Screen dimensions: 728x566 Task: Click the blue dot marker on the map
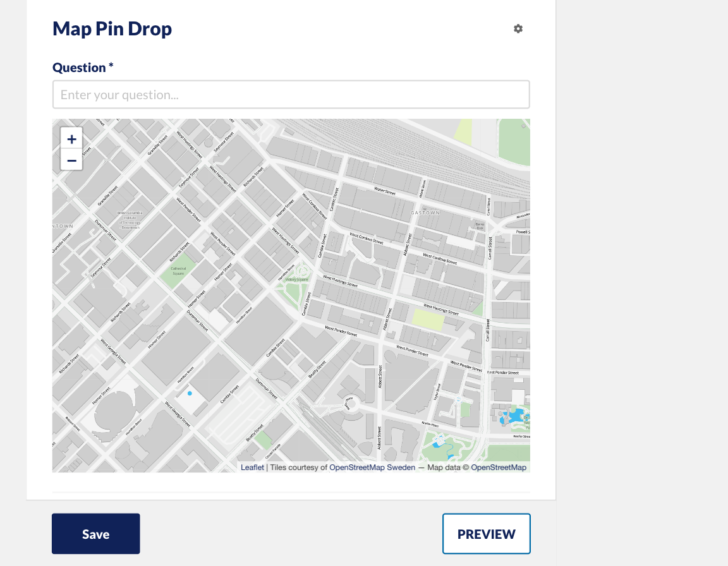(x=190, y=394)
